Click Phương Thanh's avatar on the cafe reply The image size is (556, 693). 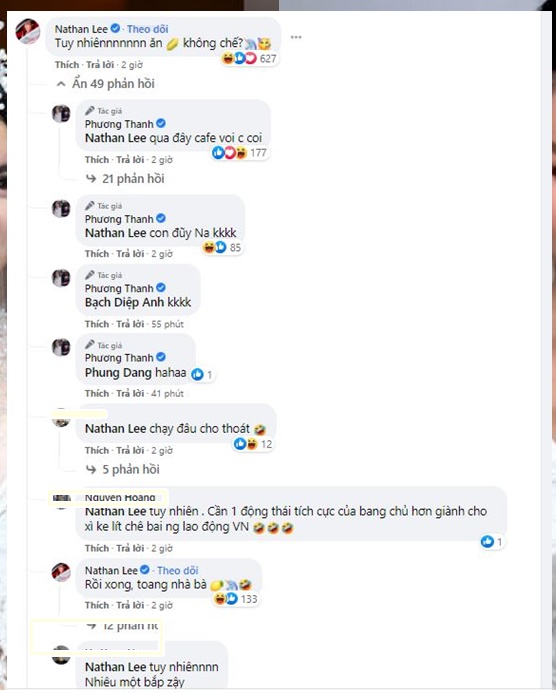click(61, 114)
